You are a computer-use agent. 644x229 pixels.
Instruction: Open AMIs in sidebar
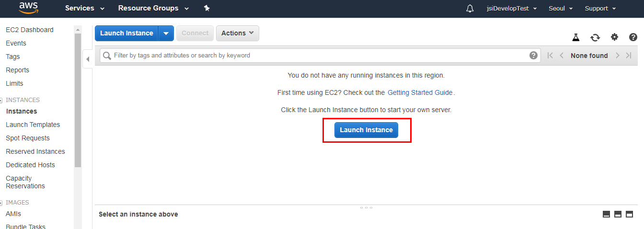coord(13,214)
